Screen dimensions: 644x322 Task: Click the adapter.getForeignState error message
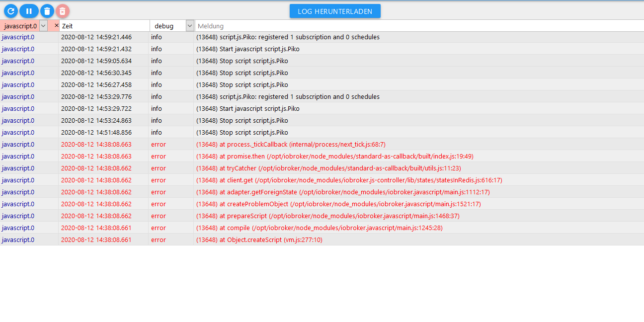point(343,192)
